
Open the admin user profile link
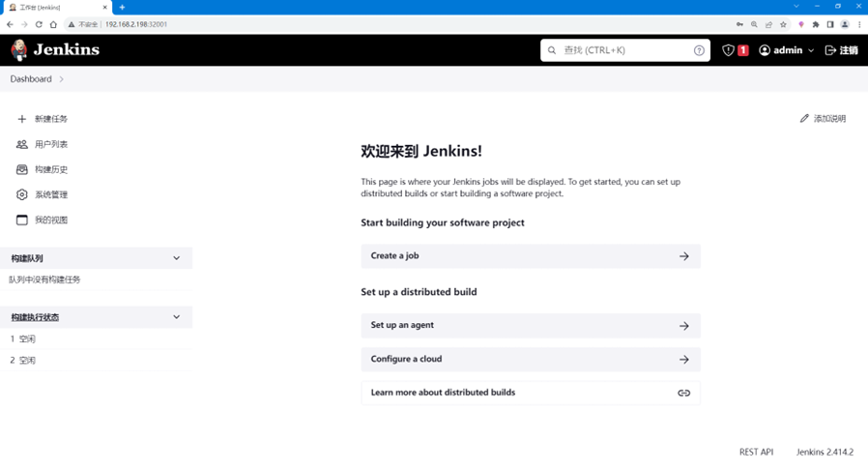[788, 50]
